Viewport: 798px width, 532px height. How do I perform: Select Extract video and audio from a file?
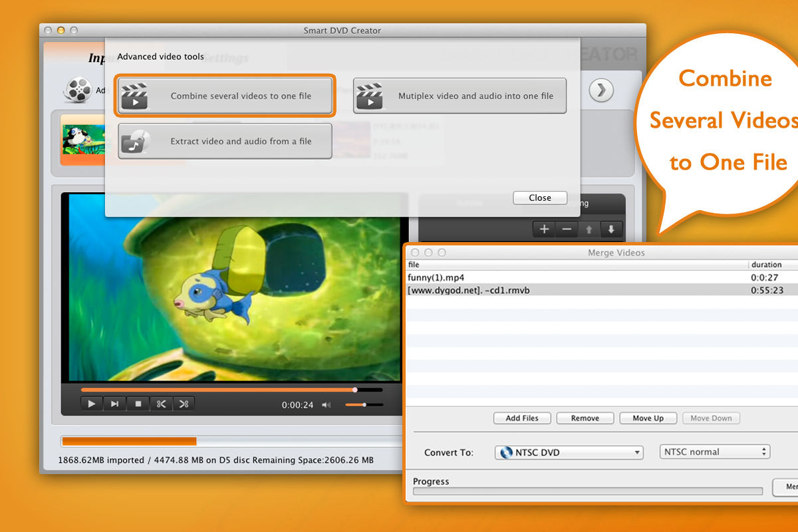coord(225,141)
